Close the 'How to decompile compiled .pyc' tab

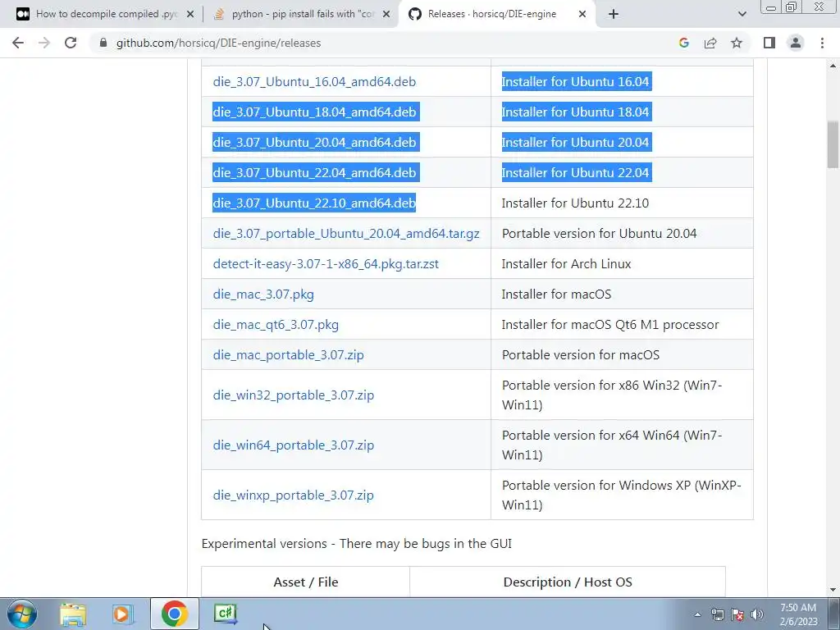click(189, 15)
